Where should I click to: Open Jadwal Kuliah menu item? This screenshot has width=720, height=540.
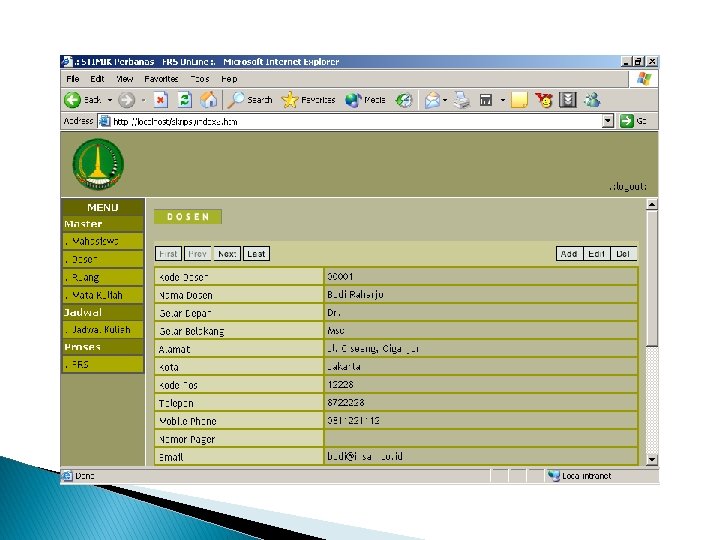click(103, 330)
